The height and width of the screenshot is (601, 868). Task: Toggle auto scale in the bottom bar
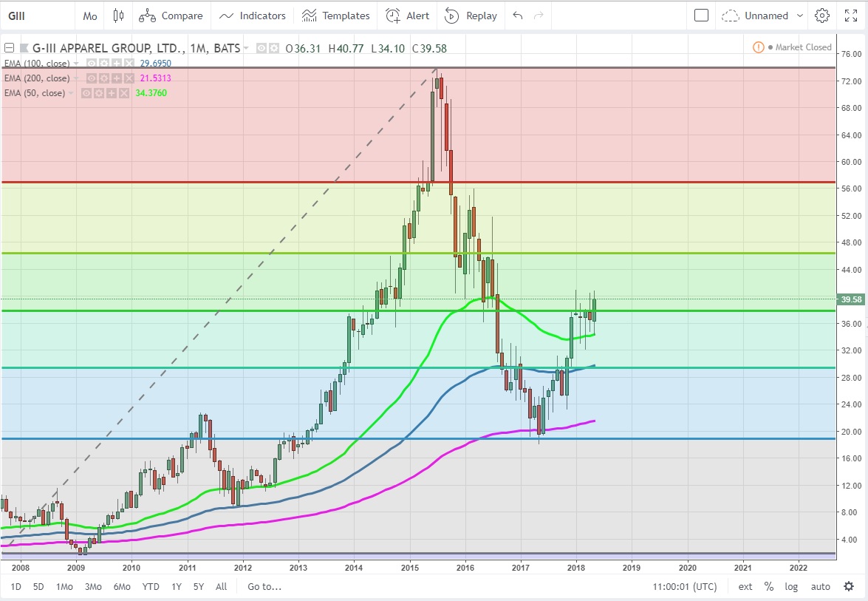(x=820, y=586)
